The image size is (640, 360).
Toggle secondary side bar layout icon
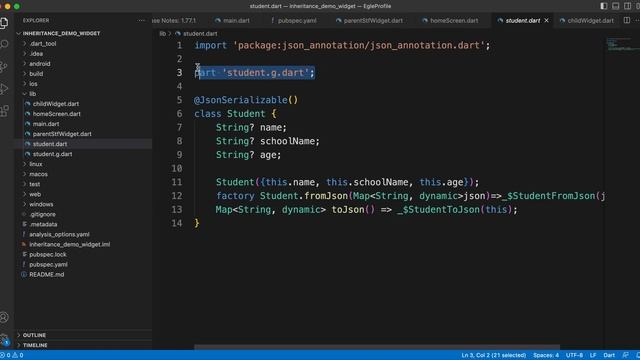[x=627, y=6]
